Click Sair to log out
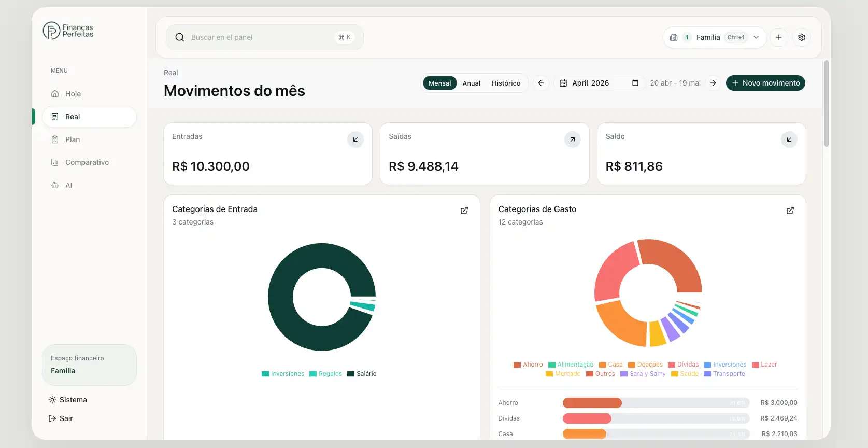 tap(61, 418)
